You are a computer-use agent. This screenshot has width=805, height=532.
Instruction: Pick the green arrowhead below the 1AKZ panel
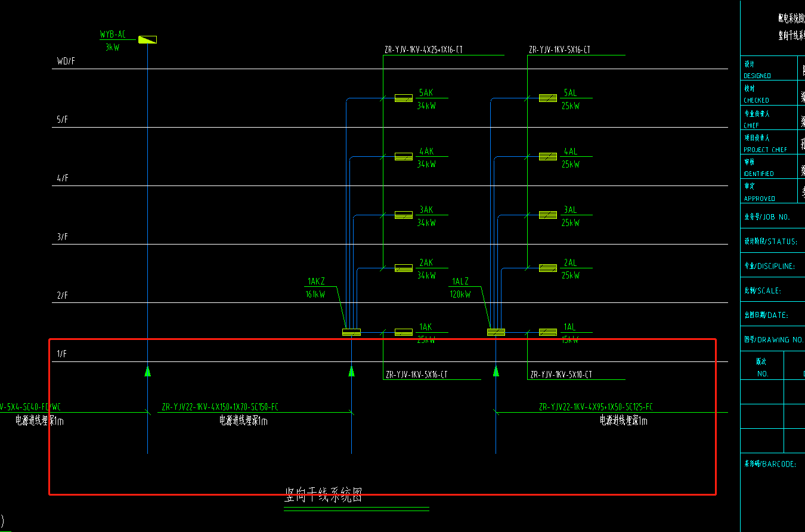tap(352, 372)
